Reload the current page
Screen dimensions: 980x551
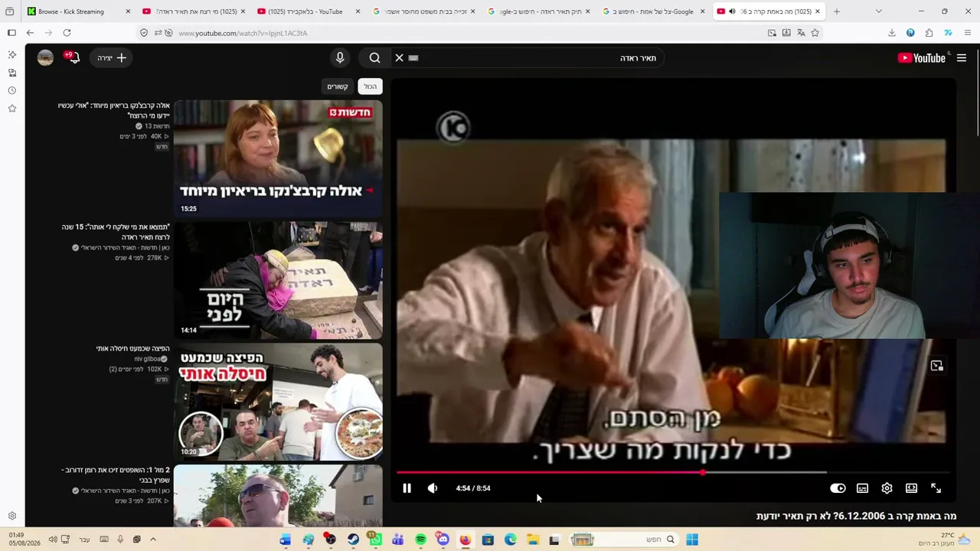coord(67,33)
